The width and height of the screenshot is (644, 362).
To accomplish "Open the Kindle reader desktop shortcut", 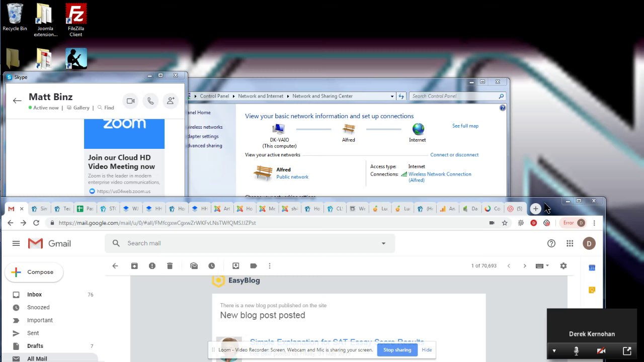I will pyautogui.click(x=76, y=58).
